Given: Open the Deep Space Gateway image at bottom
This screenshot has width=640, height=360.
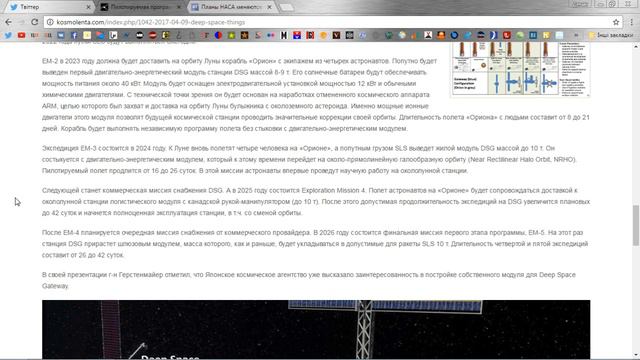Looking at the screenshot, I should [316, 330].
